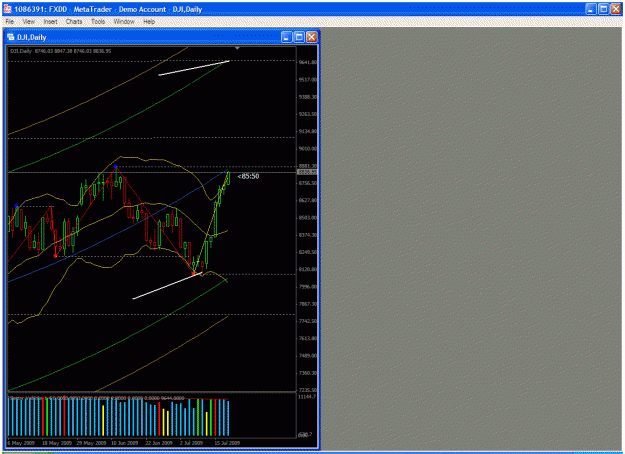Click the 15 Jul 2009 date label
Screen dimensions: 625x454
(227, 443)
